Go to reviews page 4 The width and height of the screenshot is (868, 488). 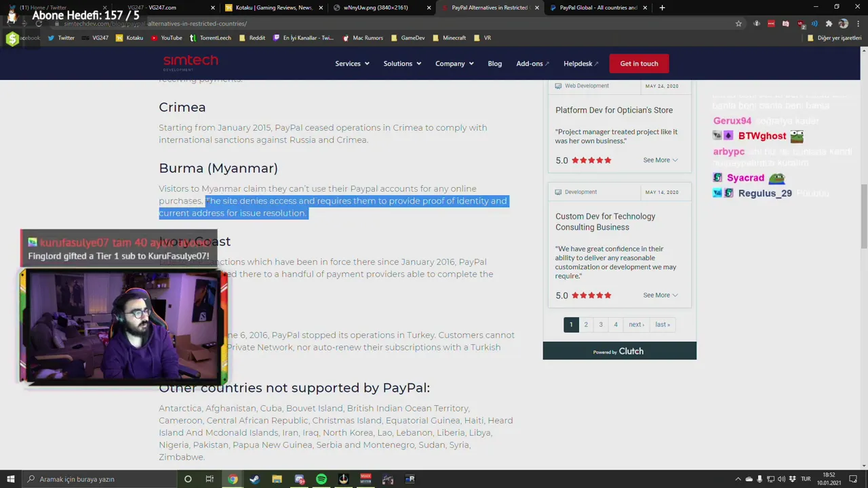tap(616, 325)
